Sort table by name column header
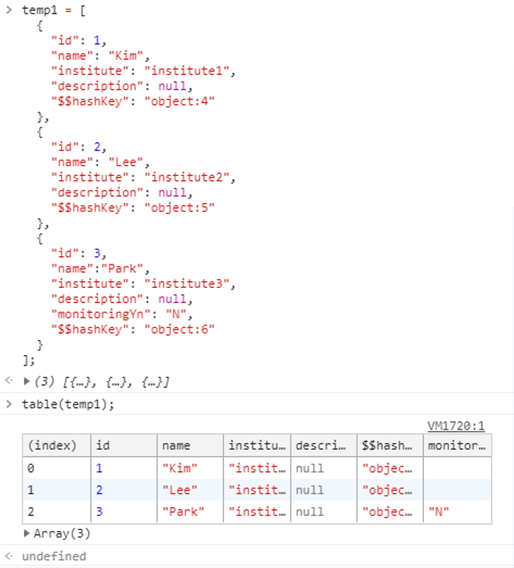 click(x=190, y=445)
